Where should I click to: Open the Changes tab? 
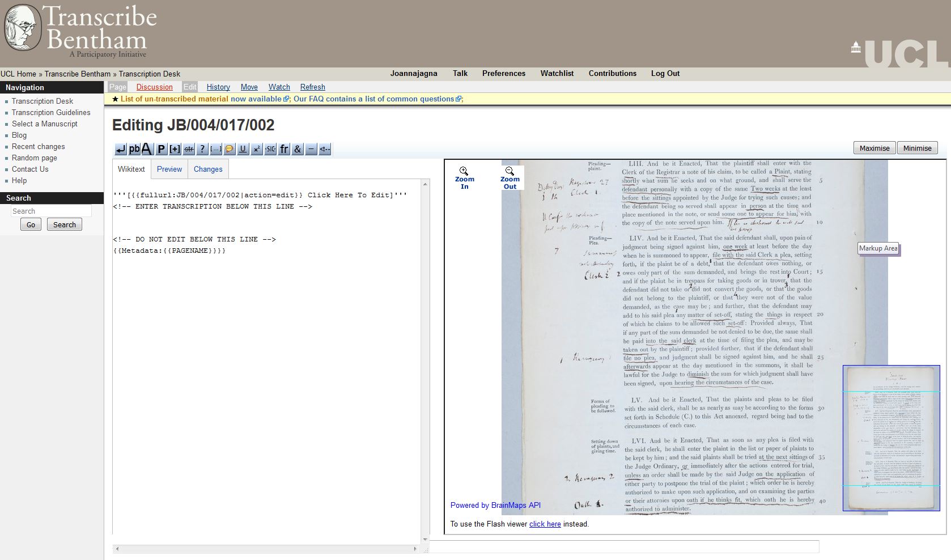(x=208, y=169)
